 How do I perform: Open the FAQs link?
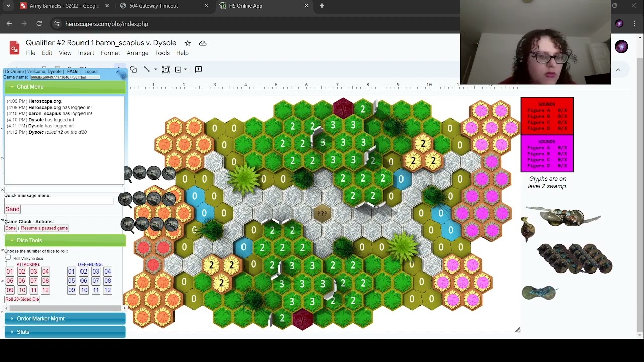(73, 71)
